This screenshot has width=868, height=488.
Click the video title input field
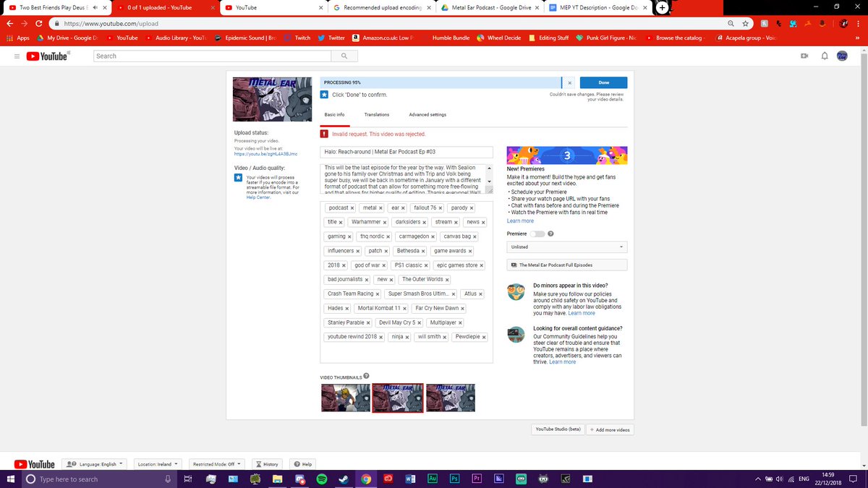(x=407, y=152)
